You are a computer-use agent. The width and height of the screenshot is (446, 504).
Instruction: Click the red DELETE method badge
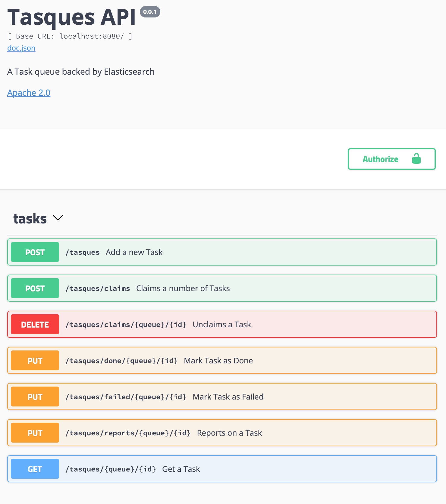tap(35, 324)
